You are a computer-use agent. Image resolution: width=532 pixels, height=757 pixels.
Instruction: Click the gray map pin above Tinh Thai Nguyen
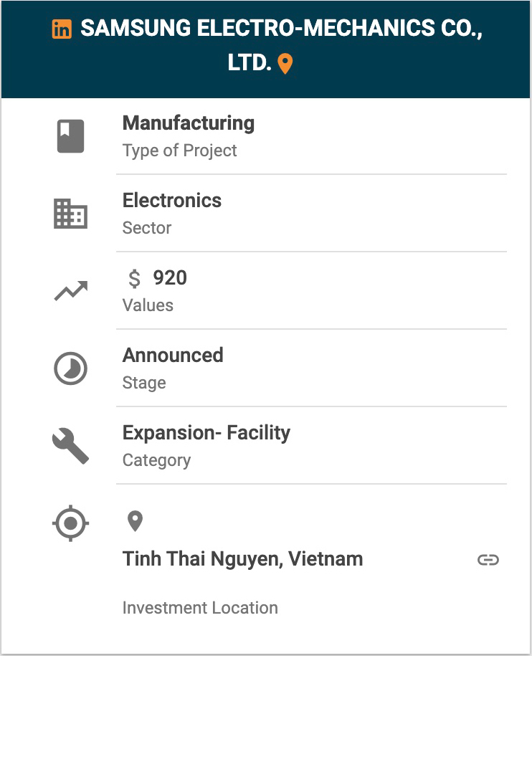[x=135, y=521]
